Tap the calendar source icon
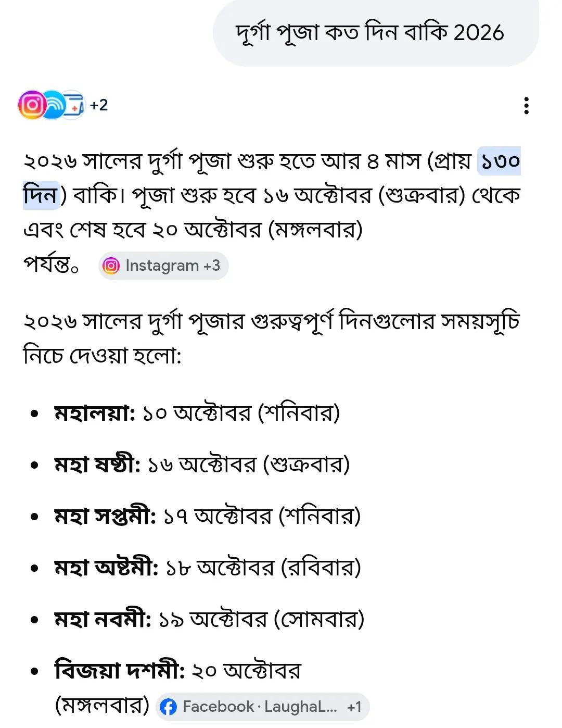The image size is (562, 728). coord(73,105)
